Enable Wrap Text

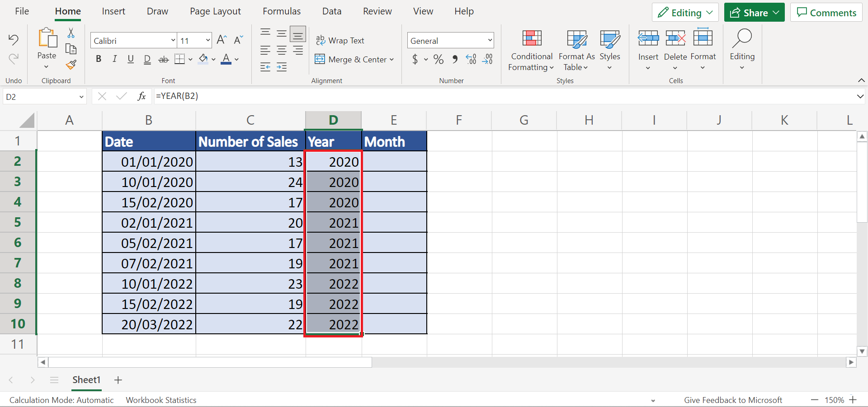tap(341, 40)
